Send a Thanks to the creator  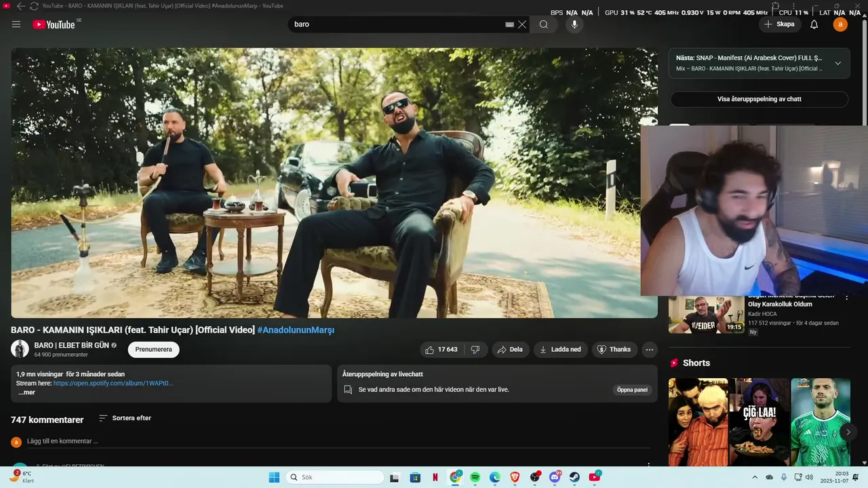coord(614,350)
